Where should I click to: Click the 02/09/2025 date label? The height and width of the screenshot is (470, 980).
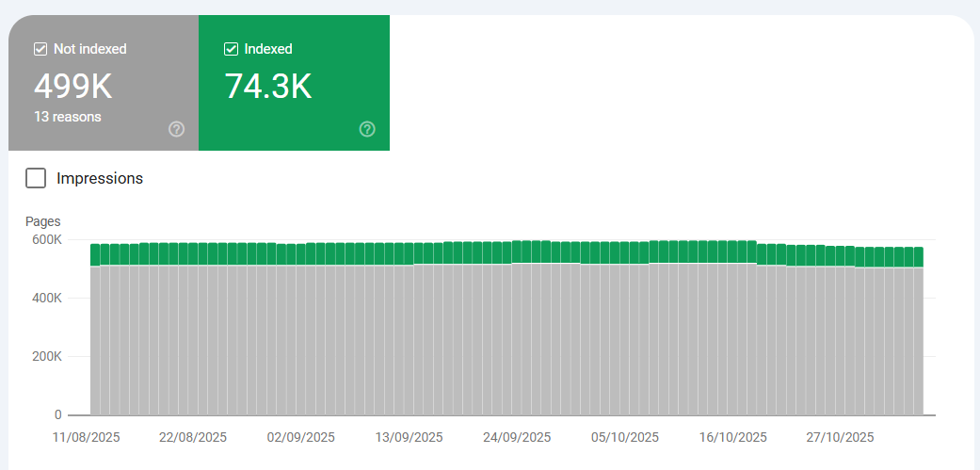pyautogui.click(x=301, y=438)
